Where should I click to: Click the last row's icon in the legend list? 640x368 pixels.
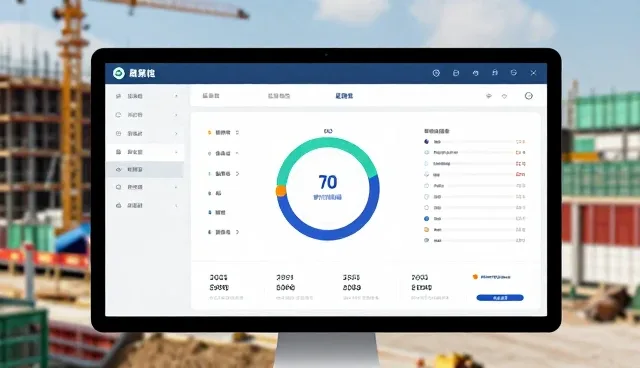(427, 241)
